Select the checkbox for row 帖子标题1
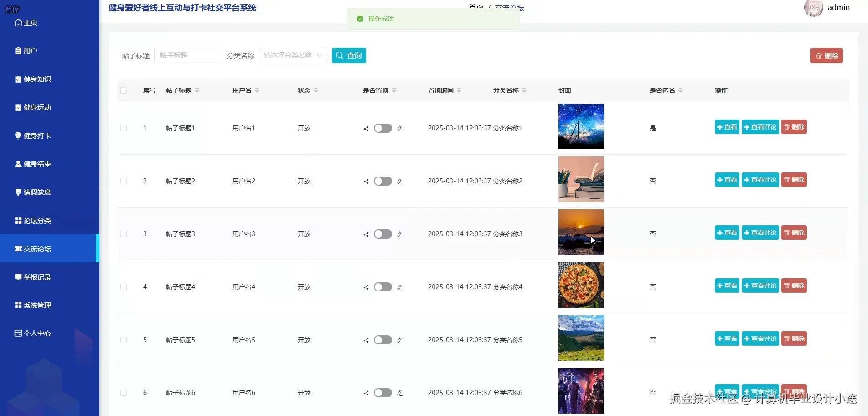Viewport: 868px width, 416px height. (x=124, y=128)
